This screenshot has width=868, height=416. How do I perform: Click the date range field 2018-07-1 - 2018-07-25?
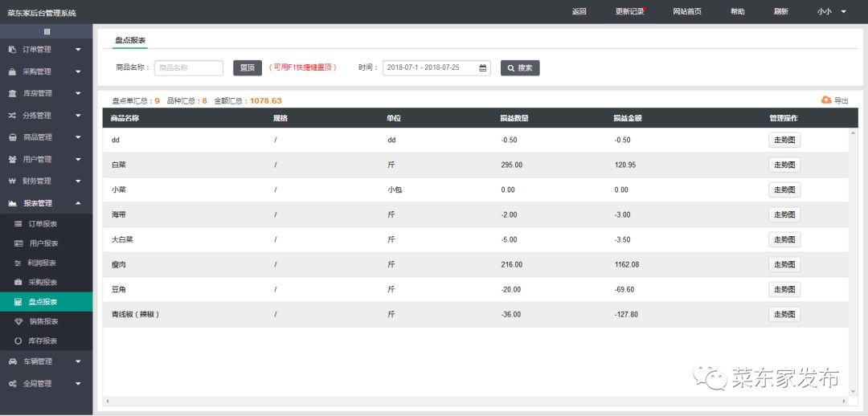pos(436,68)
